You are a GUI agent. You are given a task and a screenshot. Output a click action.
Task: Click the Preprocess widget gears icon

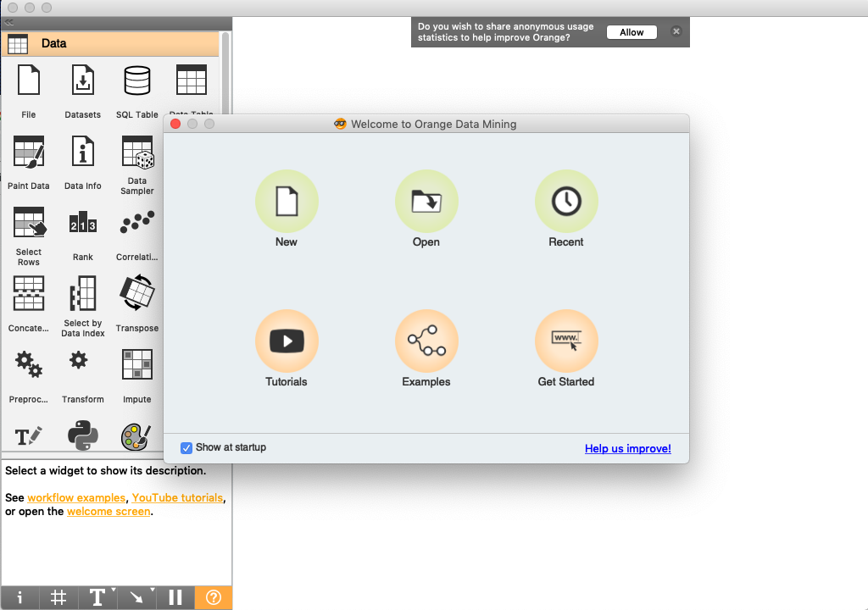tap(28, 364)
